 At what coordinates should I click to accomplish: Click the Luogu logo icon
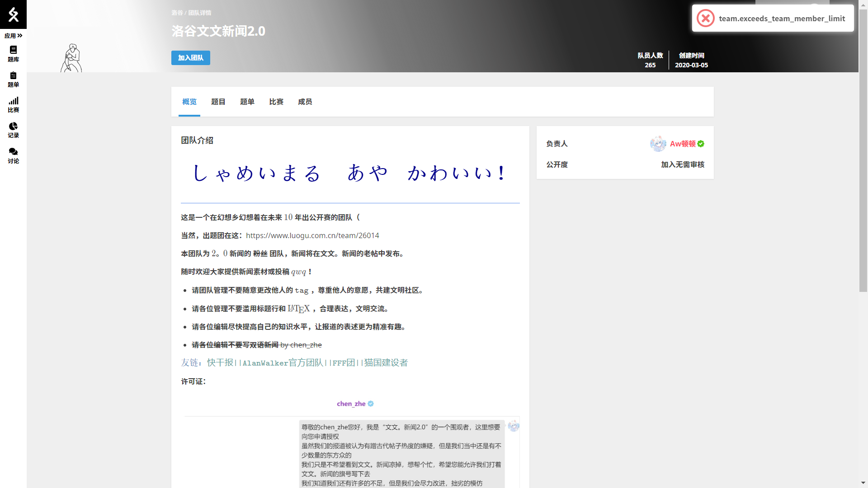coord(13,14)
